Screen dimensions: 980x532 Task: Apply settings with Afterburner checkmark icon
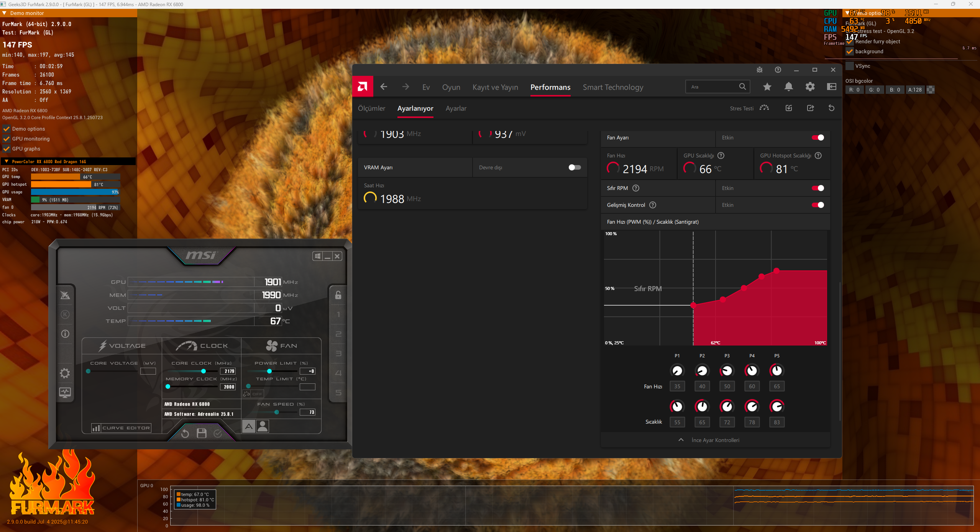click(x=218, y=433)
